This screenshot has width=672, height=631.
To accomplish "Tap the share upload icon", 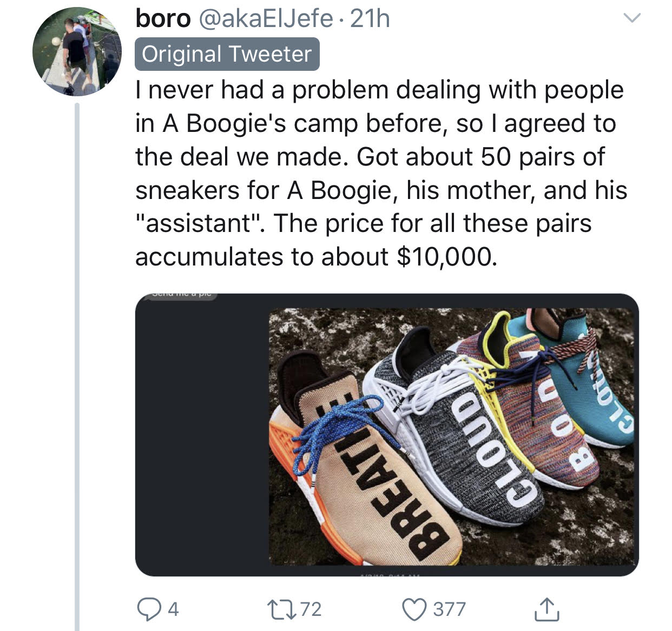I will tap(546, 609).
